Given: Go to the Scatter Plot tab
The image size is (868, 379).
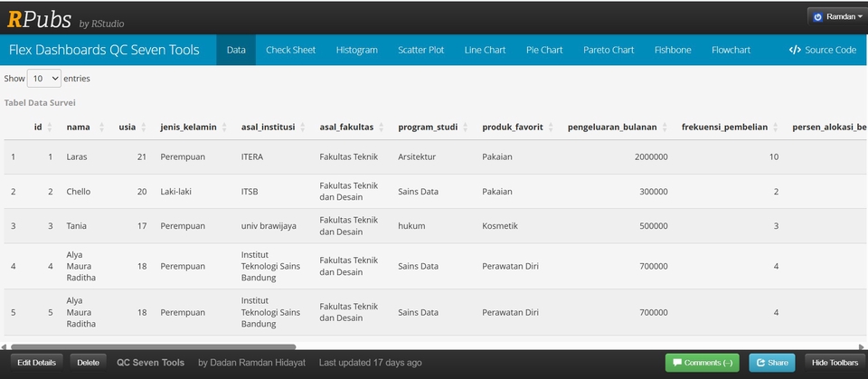Looking at the screenshot, I should coord(420,50).
